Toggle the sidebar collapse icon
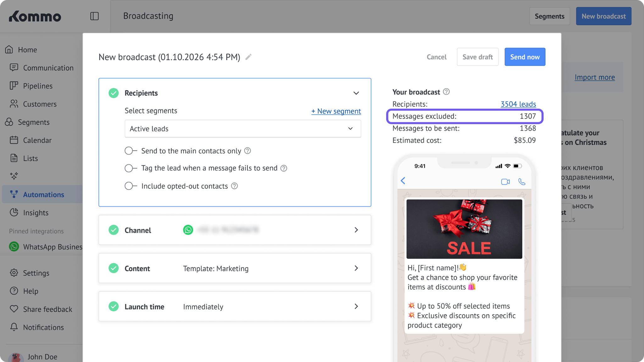 coord(94,16)
